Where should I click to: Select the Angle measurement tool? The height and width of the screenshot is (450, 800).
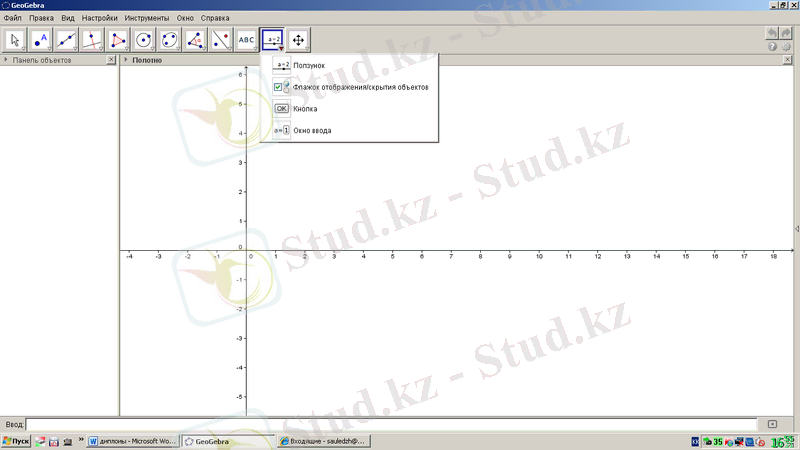[x=195, y=40]
